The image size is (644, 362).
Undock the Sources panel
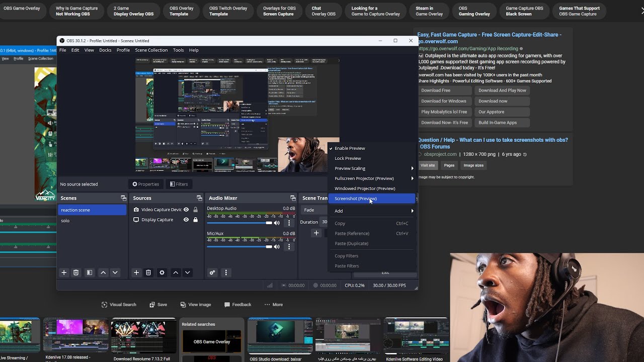(x=199, y=198)
